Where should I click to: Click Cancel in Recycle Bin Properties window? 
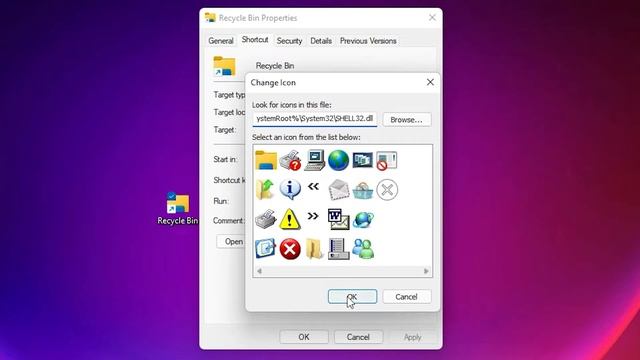(358, 337)
